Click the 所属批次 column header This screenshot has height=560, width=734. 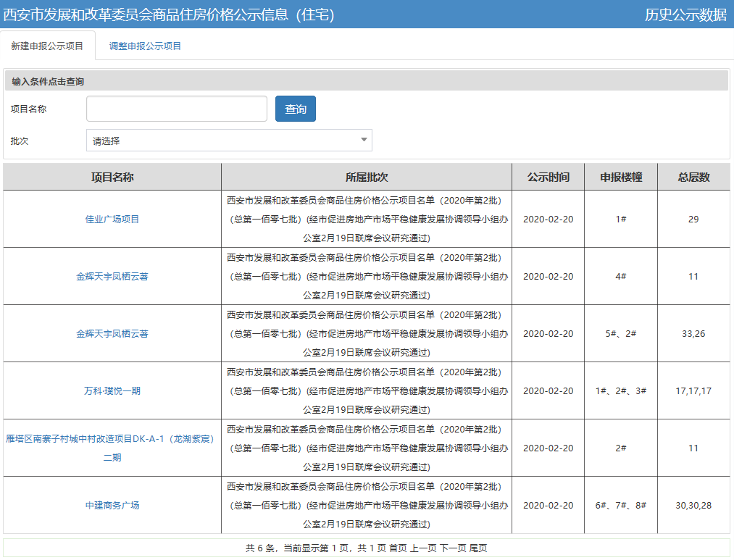[x=367, y=177]
